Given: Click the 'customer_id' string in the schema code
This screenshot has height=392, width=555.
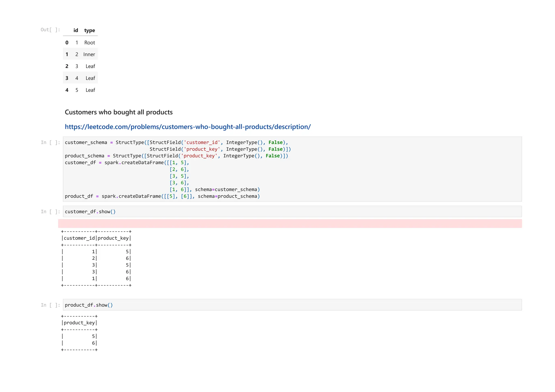Looking at the screenshot, I should pyautogui.click(x=202, y=142).
